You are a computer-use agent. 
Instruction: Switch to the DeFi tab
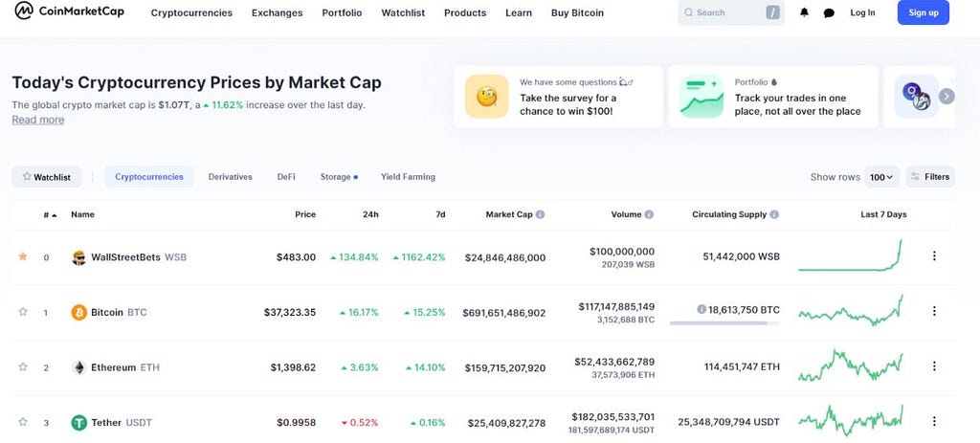[x=286, y=177]
